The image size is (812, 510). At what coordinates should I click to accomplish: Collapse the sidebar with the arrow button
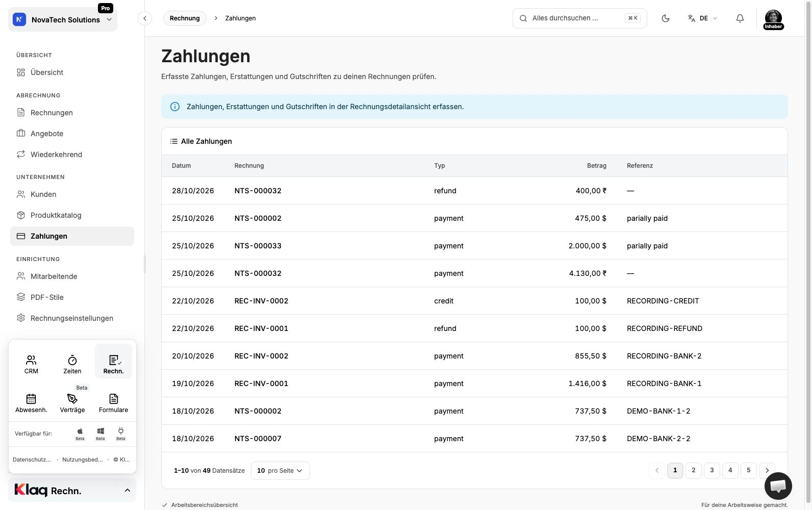click(x=145, y=18)
